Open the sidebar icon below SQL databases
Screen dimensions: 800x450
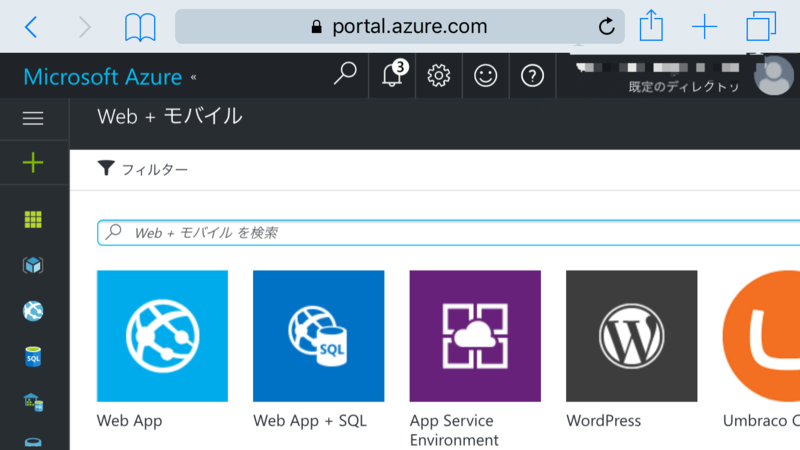coord(33,402)
